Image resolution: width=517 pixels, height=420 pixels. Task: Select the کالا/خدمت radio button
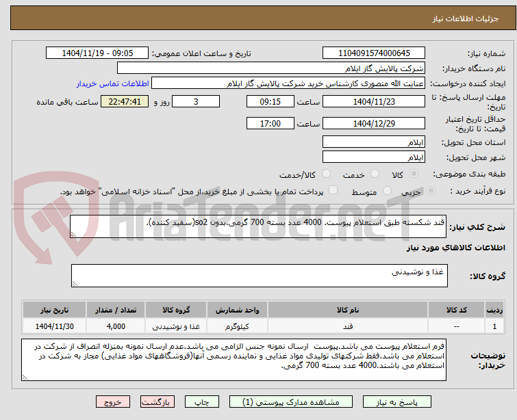326,174
